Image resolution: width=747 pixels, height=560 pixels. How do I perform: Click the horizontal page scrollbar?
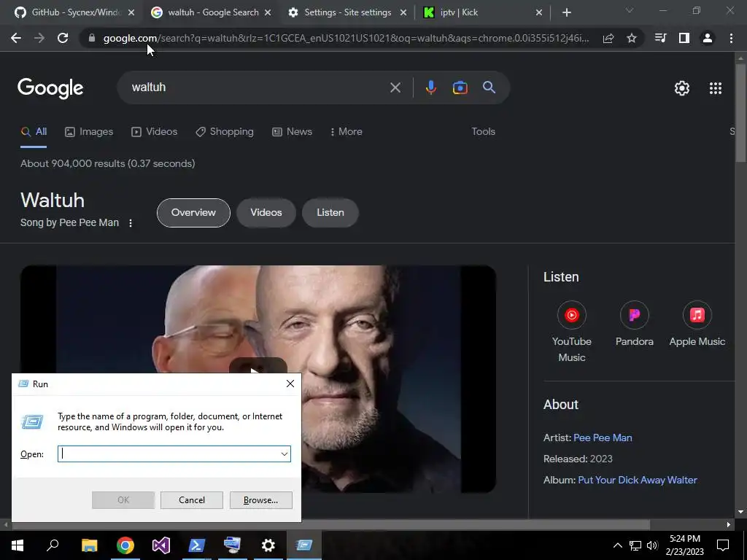[x=330, y=525]
